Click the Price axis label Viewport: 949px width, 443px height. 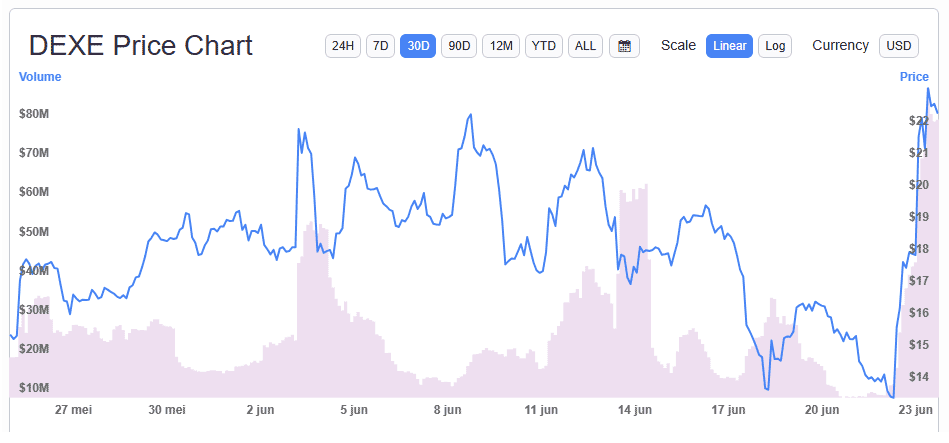pos(914,77)
